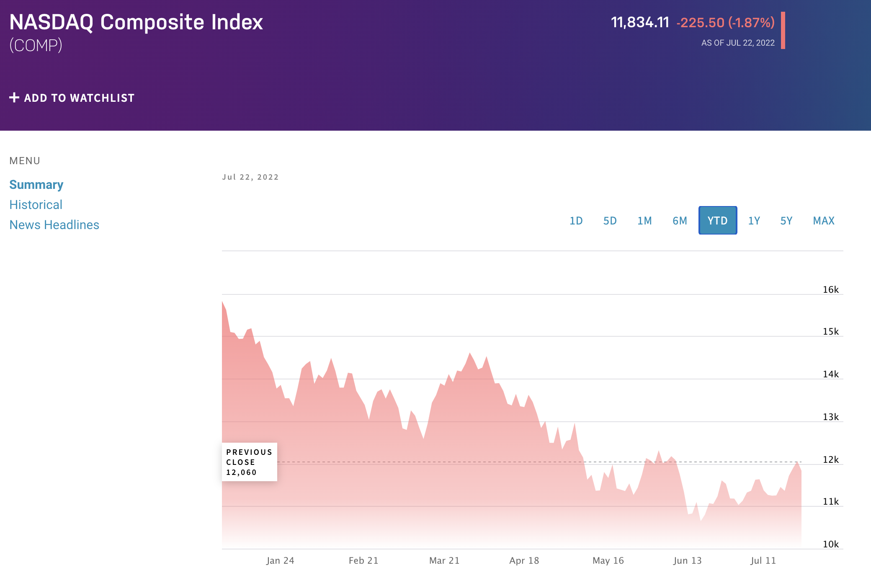Switch chart to 1Y range
Viewport: 871px width, 588px height.
click(x=754, y=221)
